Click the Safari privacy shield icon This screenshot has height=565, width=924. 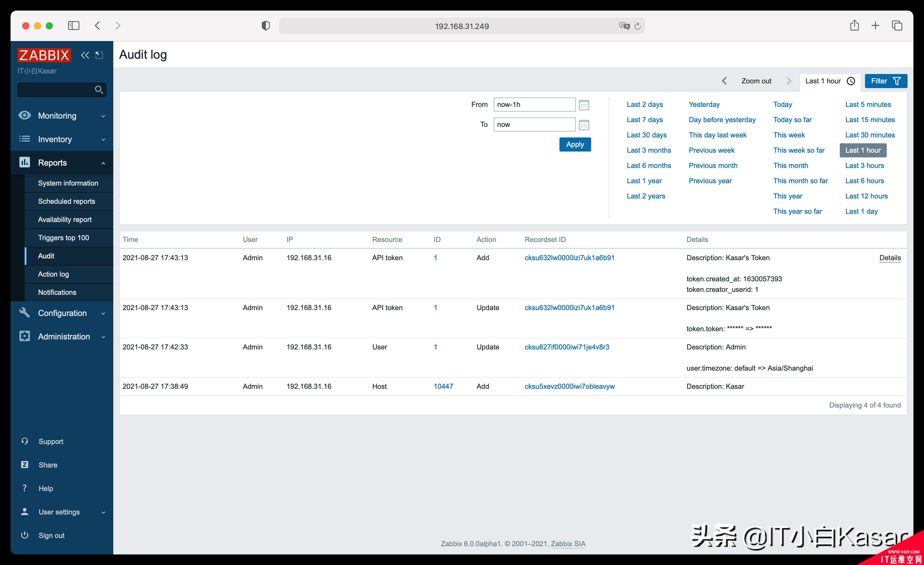coord(266,26)
